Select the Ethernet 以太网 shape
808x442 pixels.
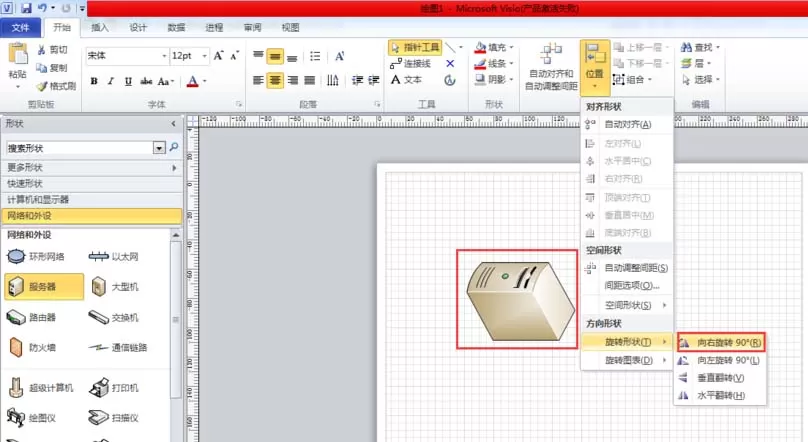tap(113, 256)
